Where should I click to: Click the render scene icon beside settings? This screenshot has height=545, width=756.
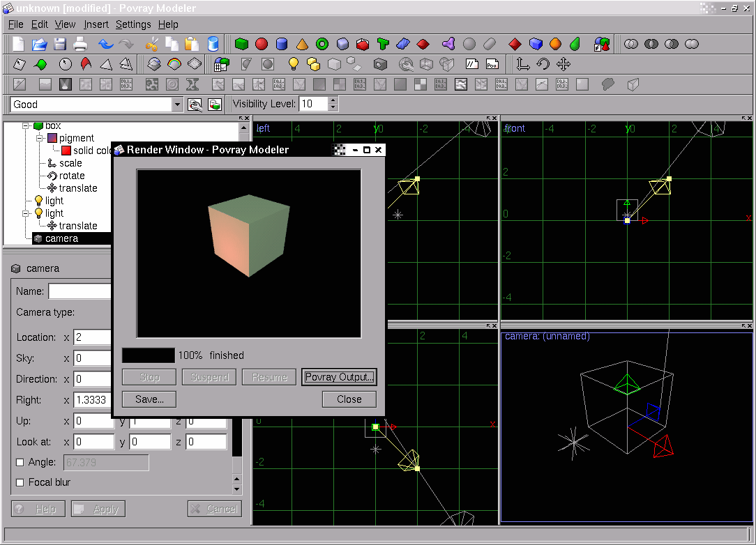pyautogui.click(x=215, y=105)
